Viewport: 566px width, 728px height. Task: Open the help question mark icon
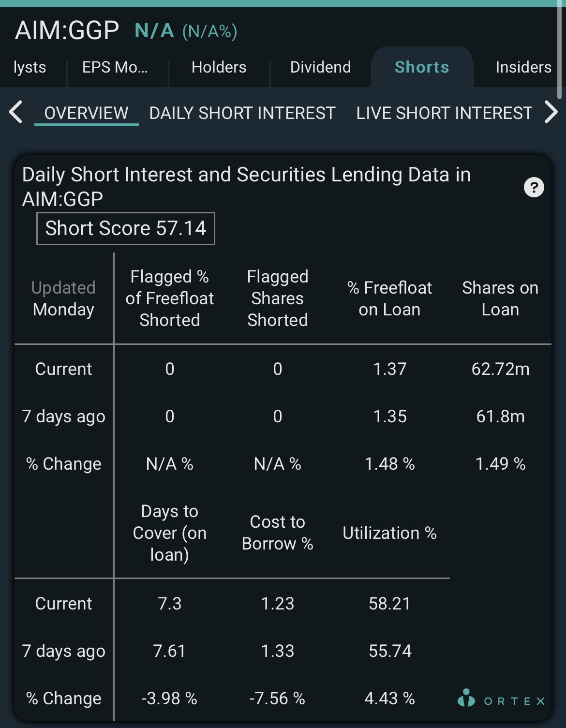coord(534,187)
